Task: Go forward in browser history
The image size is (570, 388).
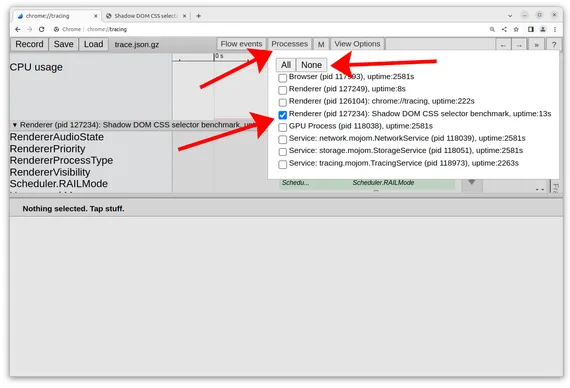Action: click(29, 29)
